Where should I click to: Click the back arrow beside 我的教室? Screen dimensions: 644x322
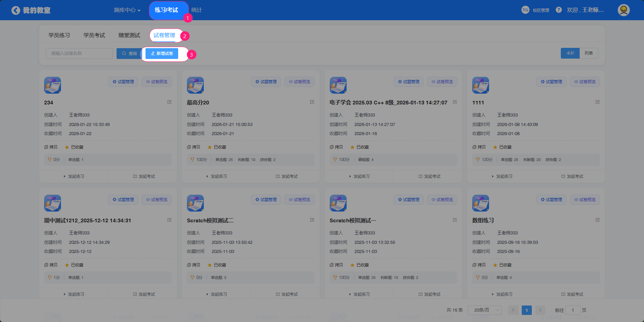point(15,10)
